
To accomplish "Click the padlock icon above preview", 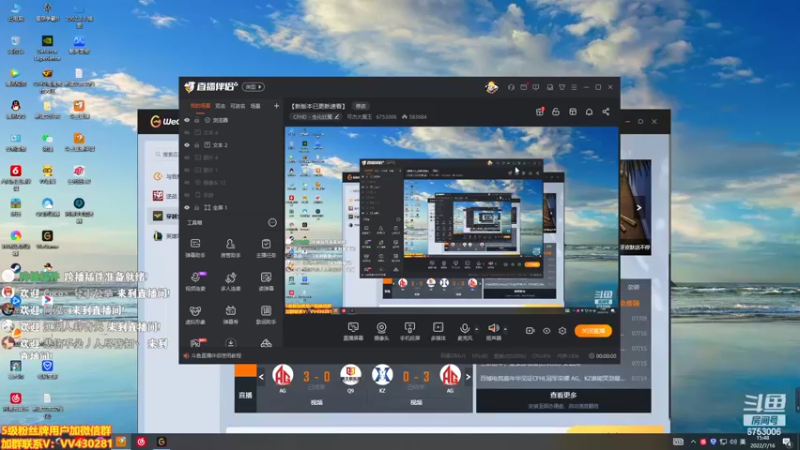I will click(556, 112).
